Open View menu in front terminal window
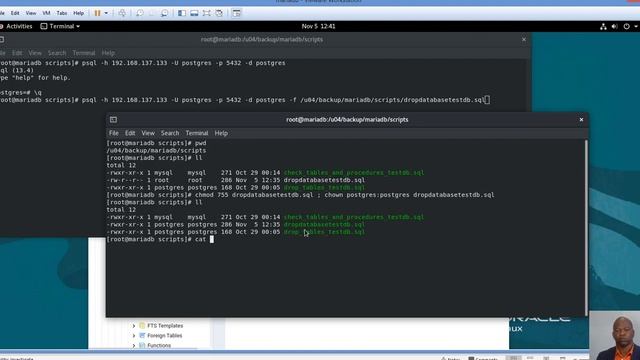 [148, 133]
